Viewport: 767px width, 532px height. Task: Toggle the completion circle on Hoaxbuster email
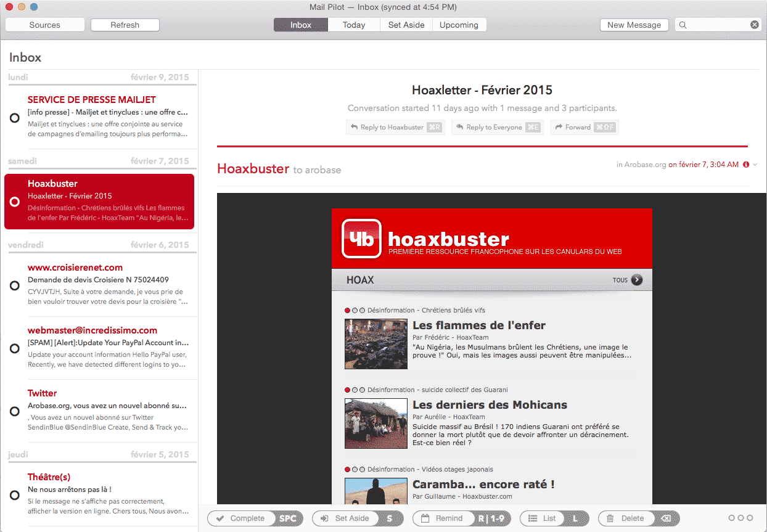pos(15,202)
